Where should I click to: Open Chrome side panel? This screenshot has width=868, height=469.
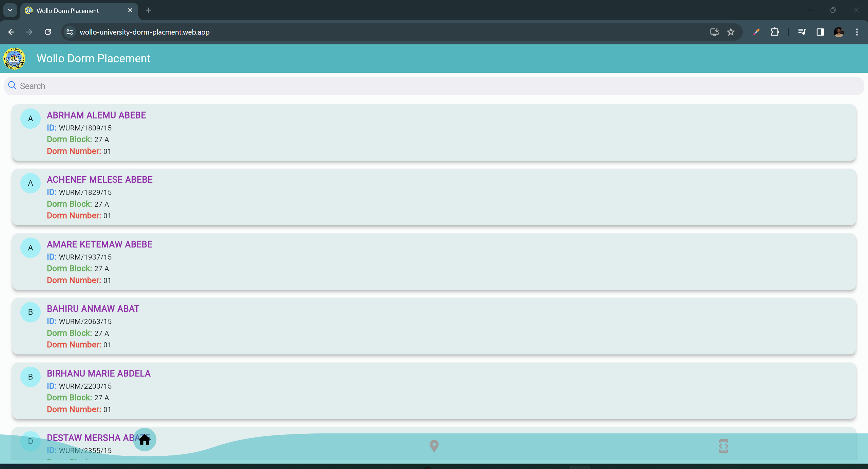820,32
